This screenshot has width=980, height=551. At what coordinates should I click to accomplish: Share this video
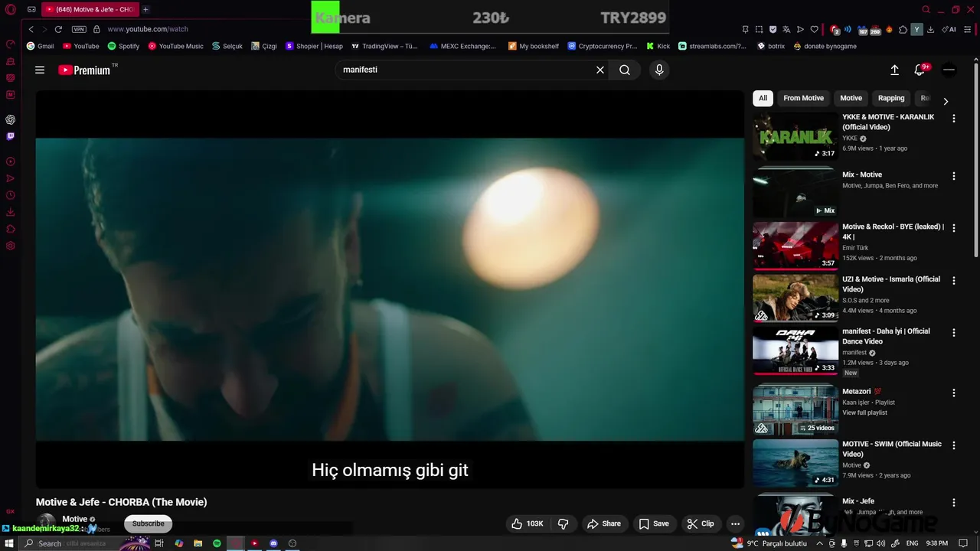tap(603, 523)
